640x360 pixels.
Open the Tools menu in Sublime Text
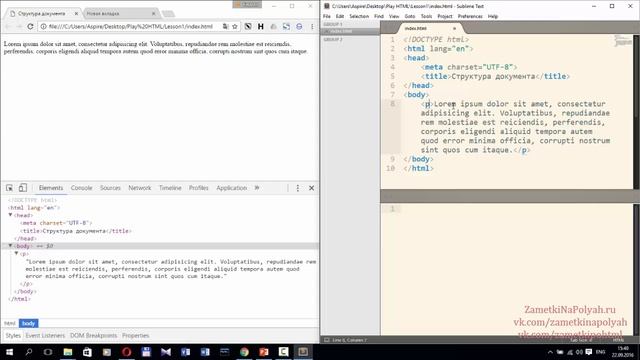coord(426,16)
